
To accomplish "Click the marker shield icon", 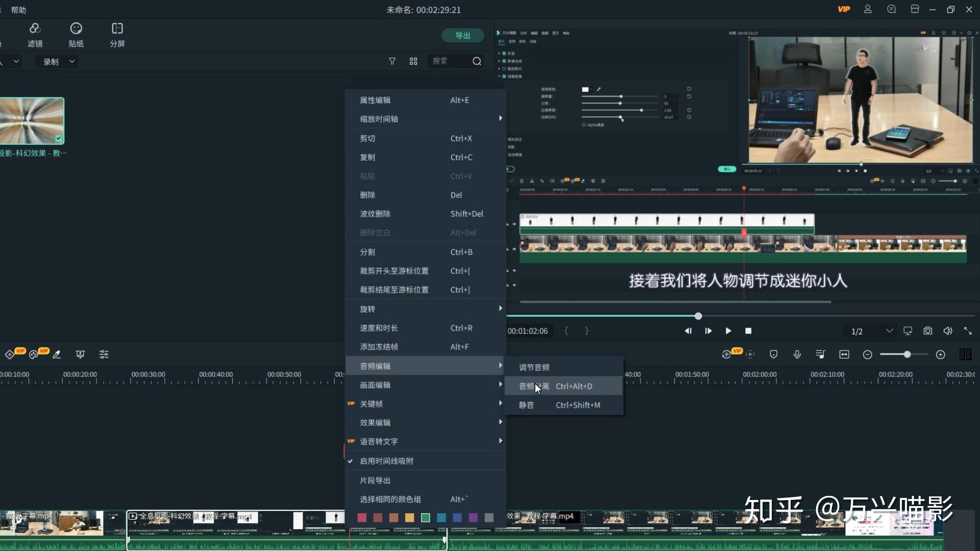I will point(773,354).
